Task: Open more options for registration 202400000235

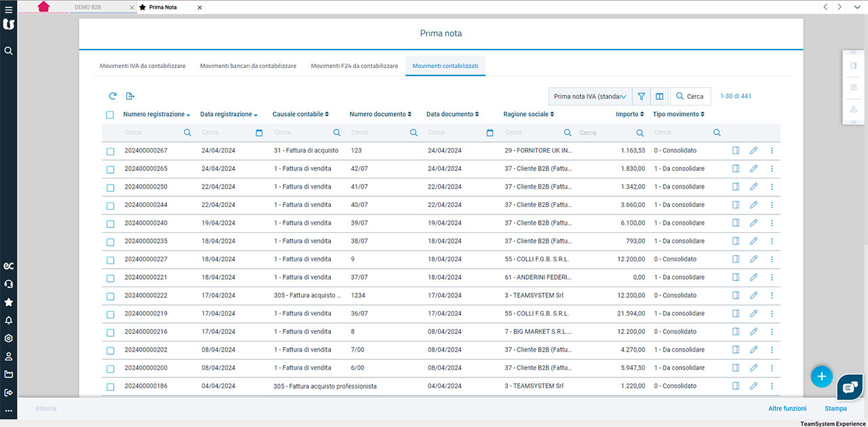Action: click(772, 241)
